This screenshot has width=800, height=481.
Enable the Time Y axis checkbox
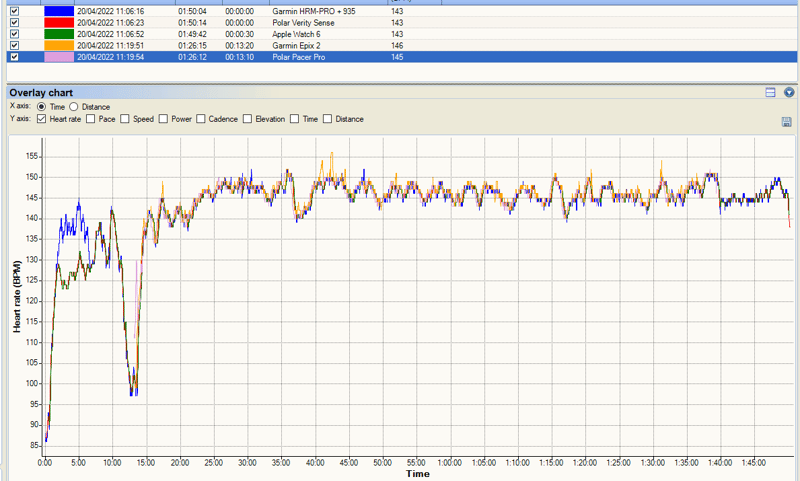(294, 119)
